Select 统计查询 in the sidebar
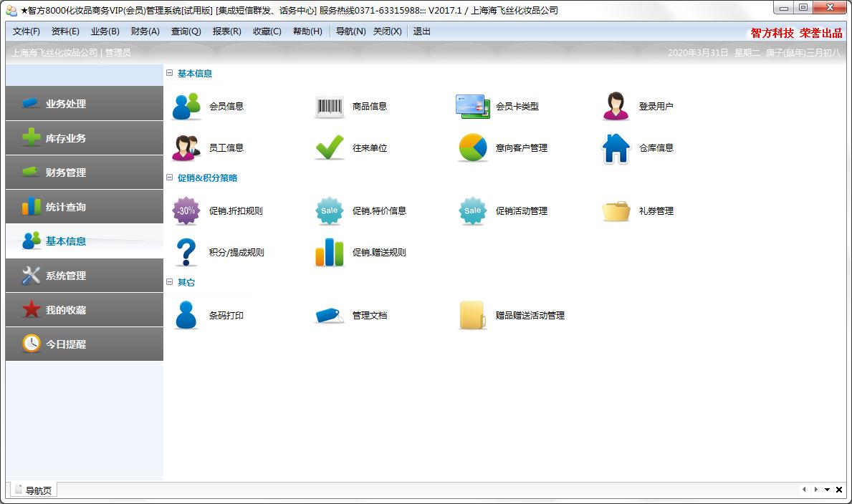Viewport: 852px width, 504px height. (x=85, y=206)
